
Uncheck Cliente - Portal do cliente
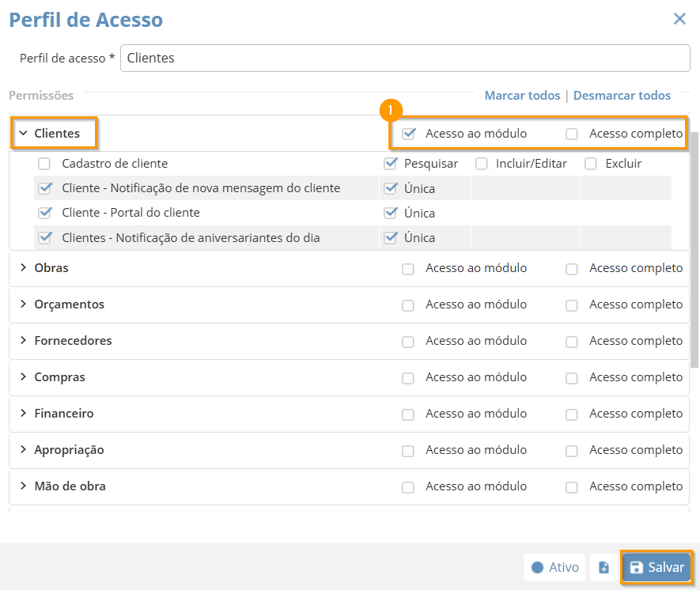pyautogui.click(x=44, y=213)
